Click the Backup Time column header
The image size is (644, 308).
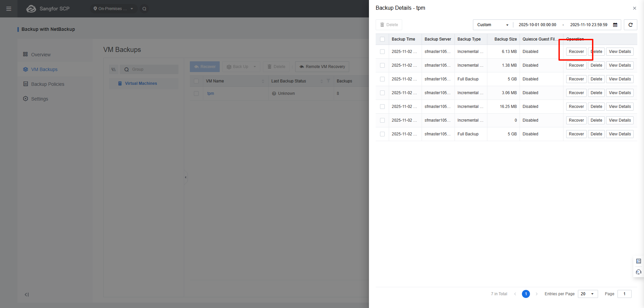click(405, 39)
